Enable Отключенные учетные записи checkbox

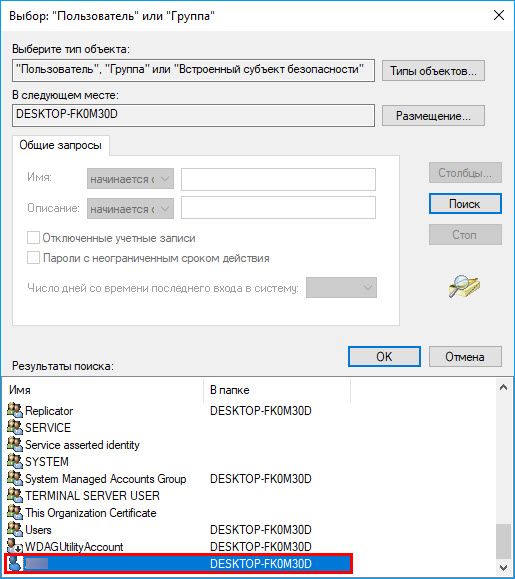pos(33,238)
